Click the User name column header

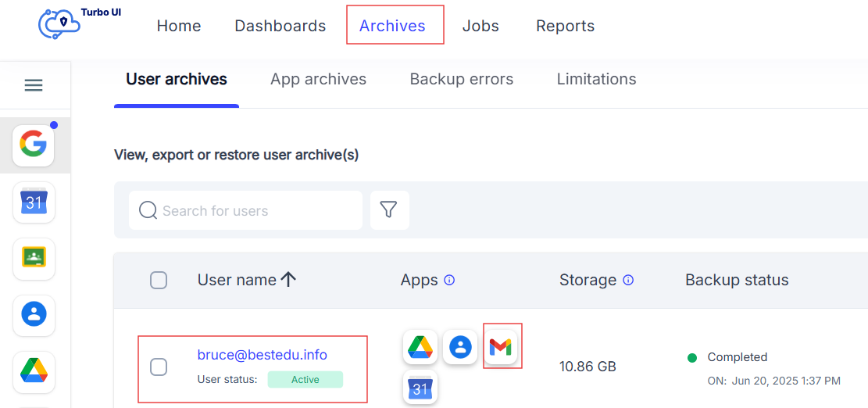[x=237, y=280]
